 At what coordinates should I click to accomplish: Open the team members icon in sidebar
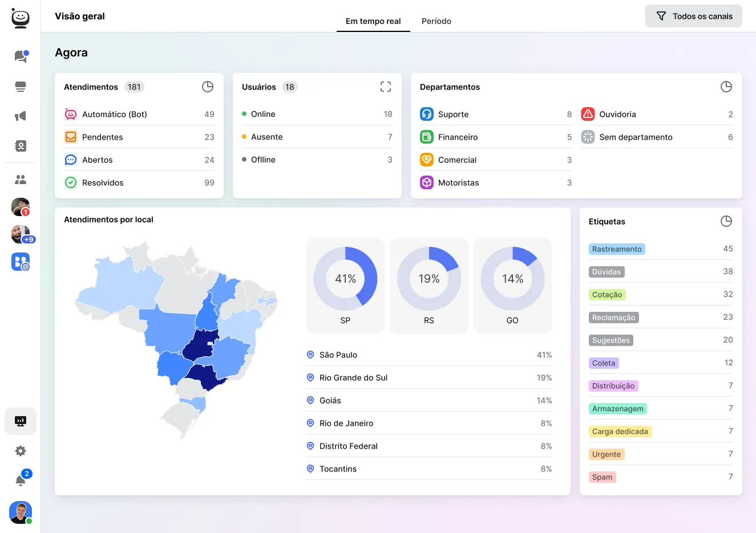point(21,180)
